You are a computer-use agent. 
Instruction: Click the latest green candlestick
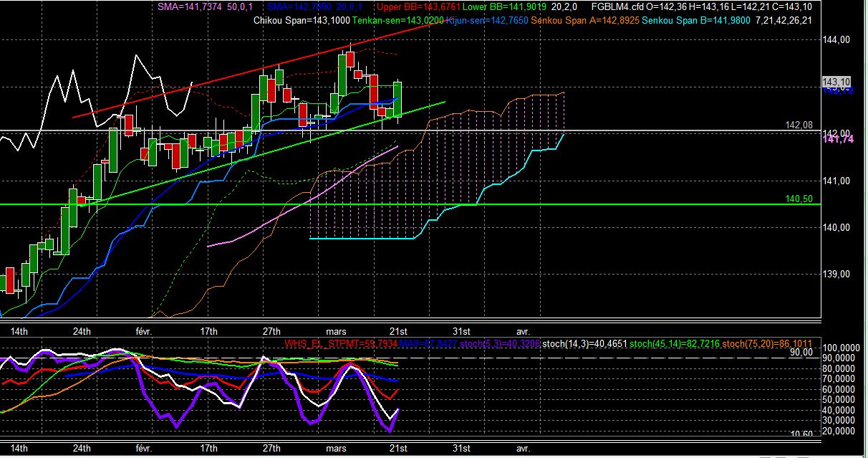(397, 99)
